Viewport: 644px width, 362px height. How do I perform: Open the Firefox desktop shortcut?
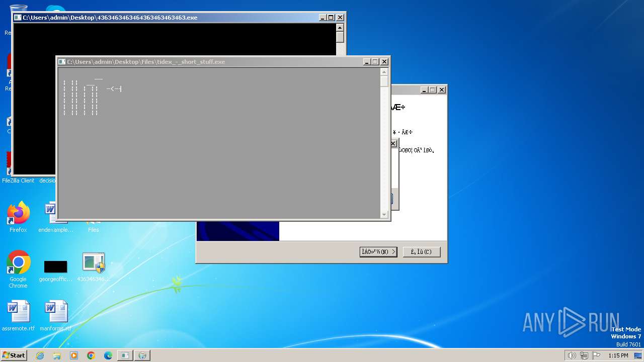pyautogui.click(x=18, y=217)
